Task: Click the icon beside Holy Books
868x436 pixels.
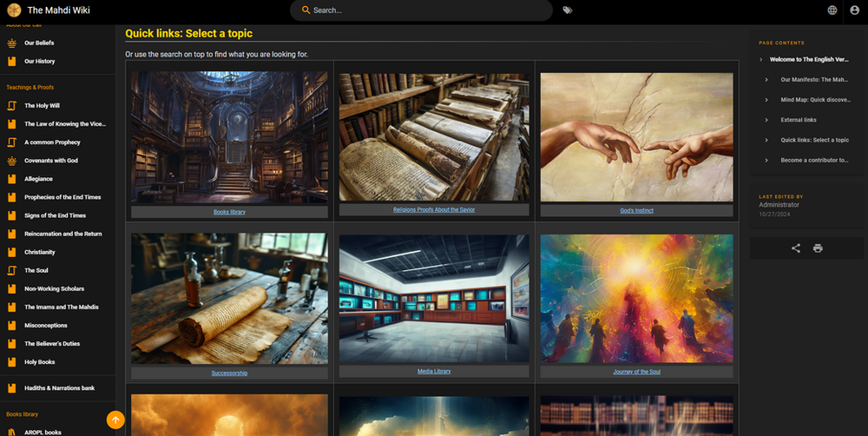Action: coord(11,362)
